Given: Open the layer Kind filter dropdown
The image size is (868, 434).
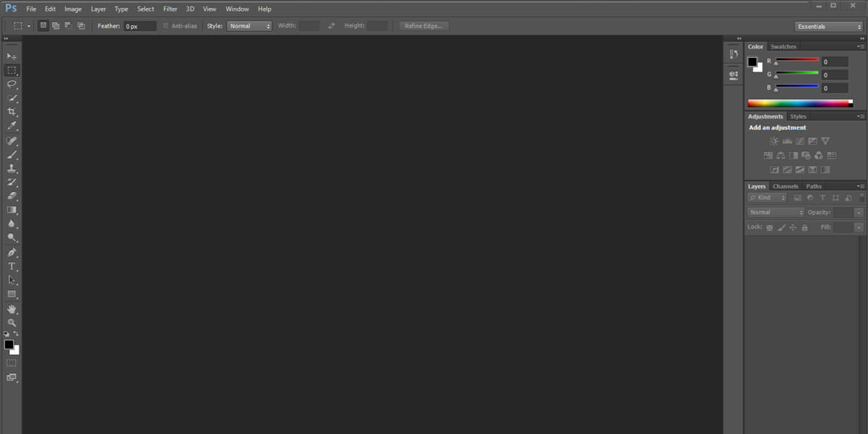Looking at the screenshot, I should tap(767, 197).
